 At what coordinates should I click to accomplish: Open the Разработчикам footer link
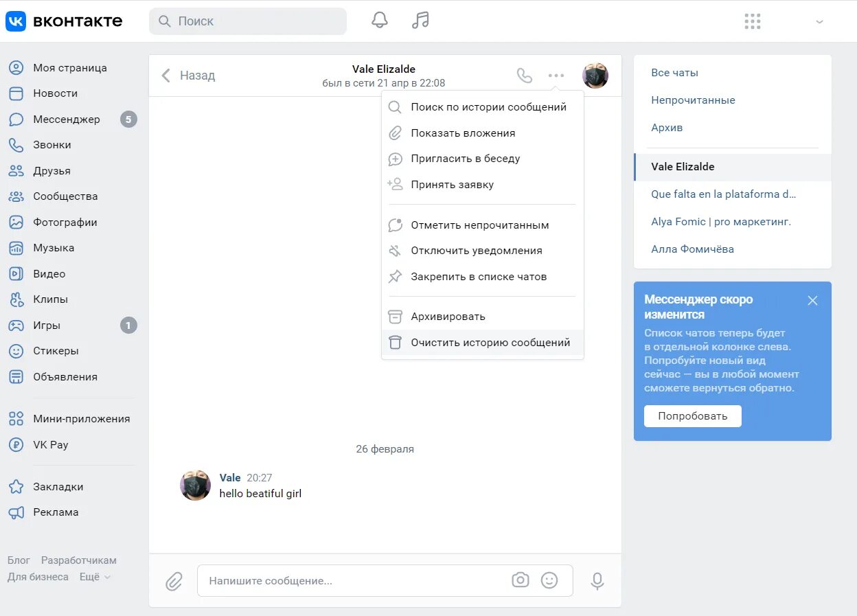tap(79, 560)
